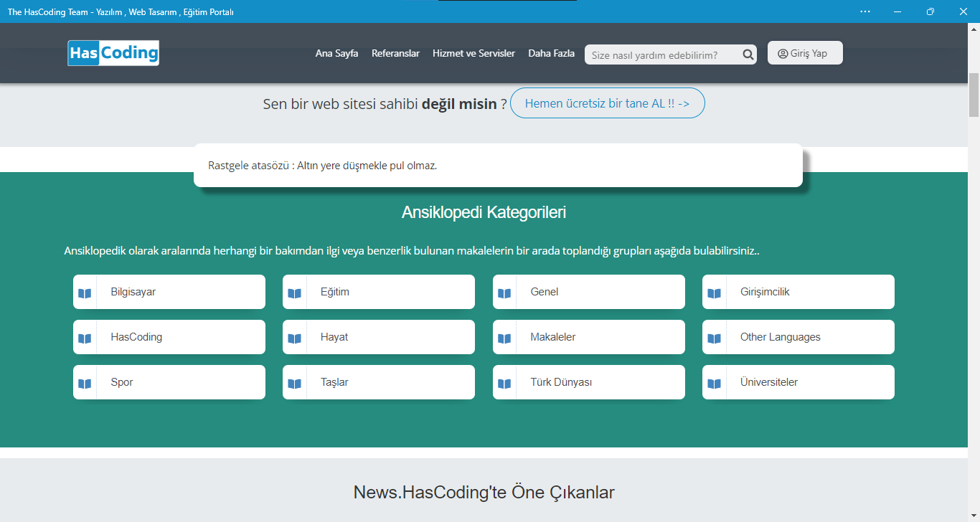Open the Other Languages category

(798, 337)
